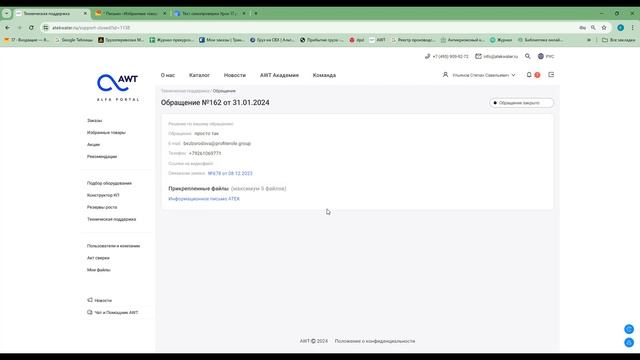
Task: Open Заказы in the sidebar
Action: (x=94, y=120)
